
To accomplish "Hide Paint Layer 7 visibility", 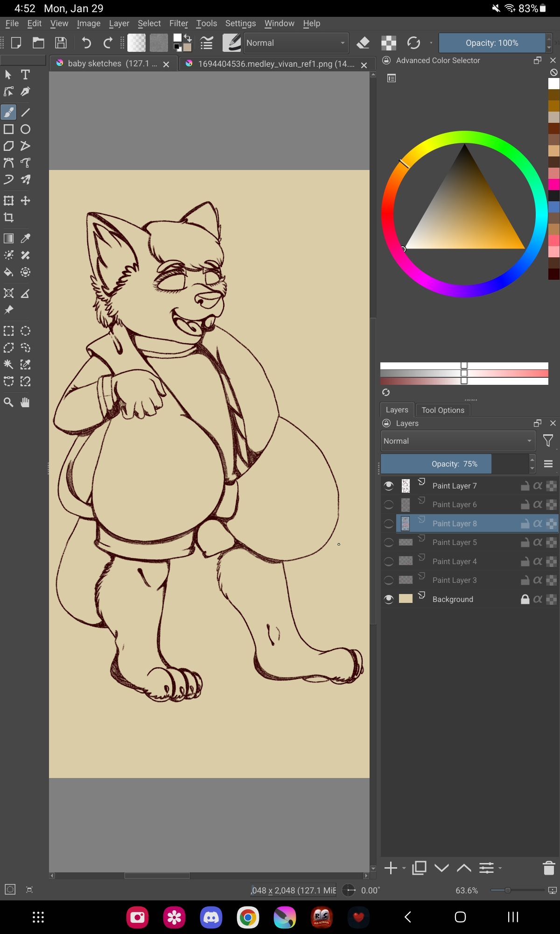I will [389, 486].
